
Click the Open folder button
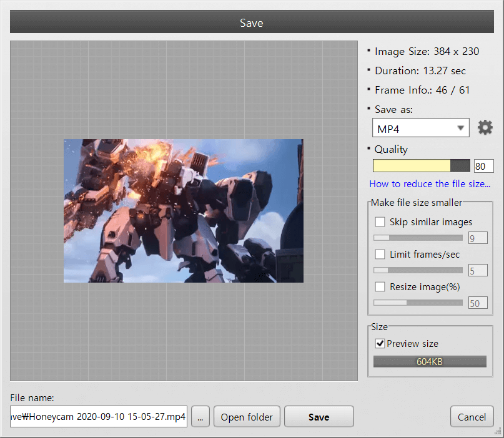[x=247, y=417]
